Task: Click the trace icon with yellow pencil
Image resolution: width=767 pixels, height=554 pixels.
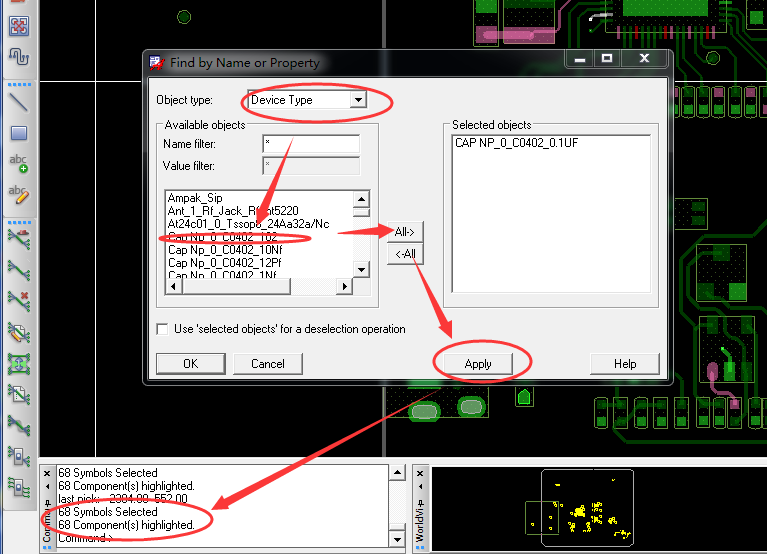Action: (19, 332)
